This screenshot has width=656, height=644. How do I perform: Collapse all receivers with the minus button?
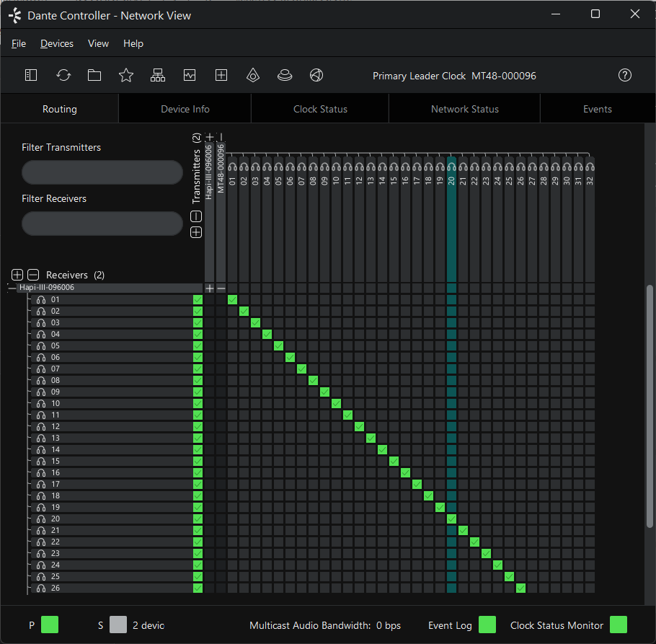33,275
